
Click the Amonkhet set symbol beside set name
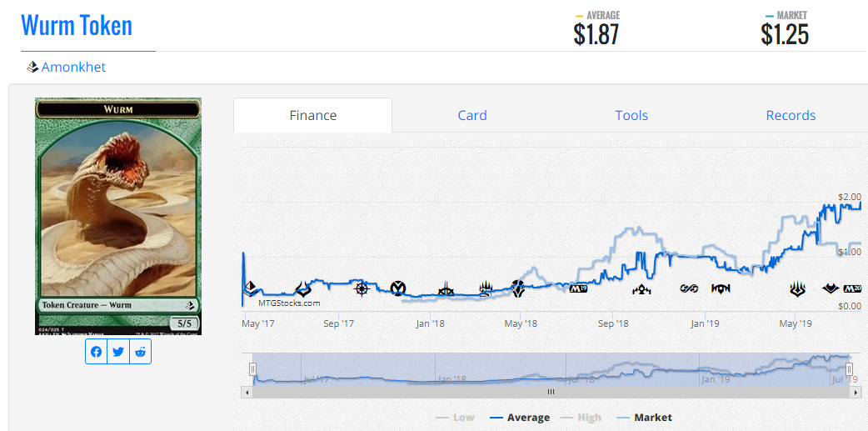[32, 67]
